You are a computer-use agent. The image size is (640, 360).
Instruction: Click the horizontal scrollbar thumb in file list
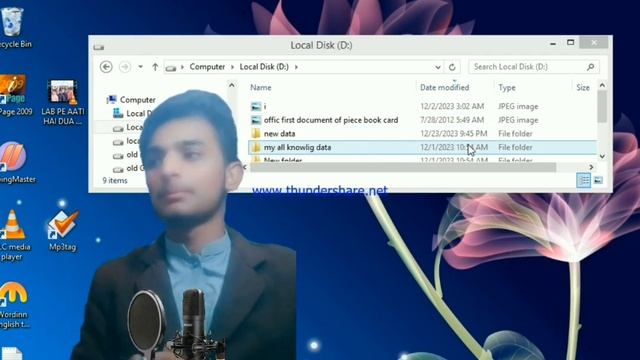tap(403, 167)
